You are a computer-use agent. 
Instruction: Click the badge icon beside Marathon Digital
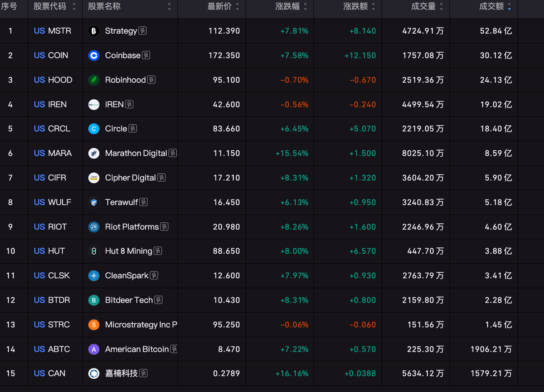click(173, 153)
